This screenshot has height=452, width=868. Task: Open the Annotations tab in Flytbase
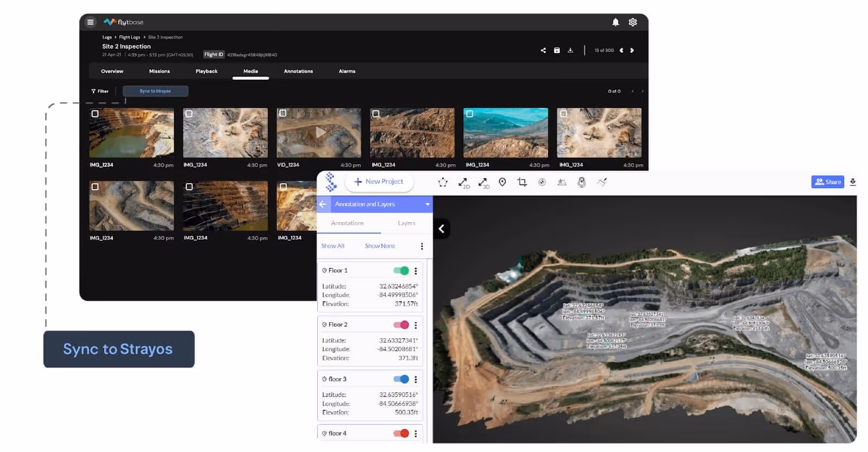[298, 72]
